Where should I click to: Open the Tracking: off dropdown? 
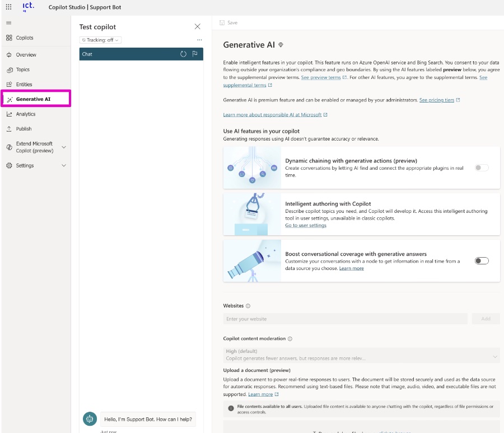[x=100, y=40]
